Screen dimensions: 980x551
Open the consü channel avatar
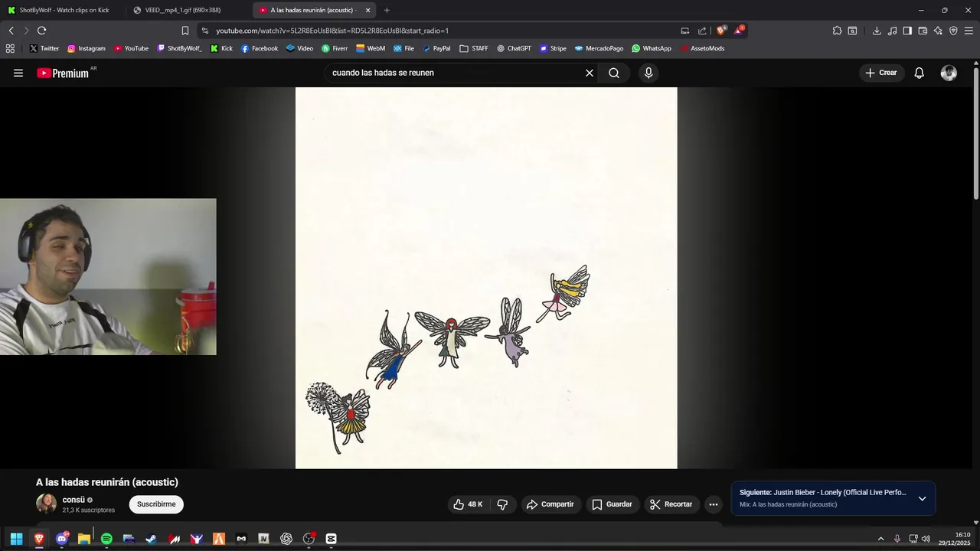pyautogui.click(x=46, y=504)
